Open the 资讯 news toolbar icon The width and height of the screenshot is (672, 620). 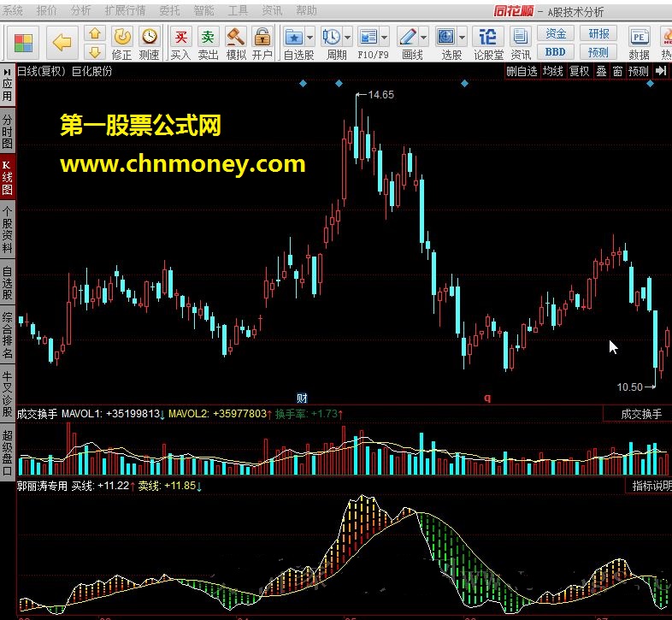pyautogui.click(x=521, y=43)
